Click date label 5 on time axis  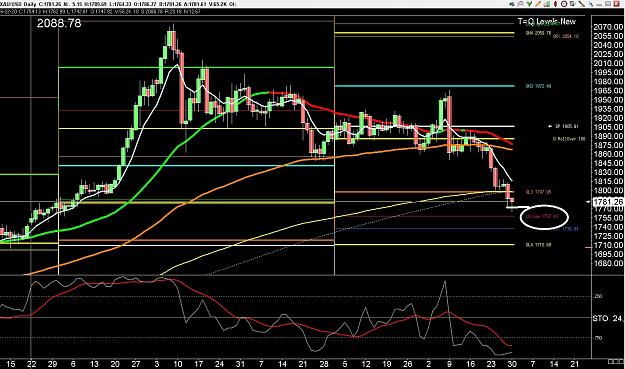(x=345, y=364)
